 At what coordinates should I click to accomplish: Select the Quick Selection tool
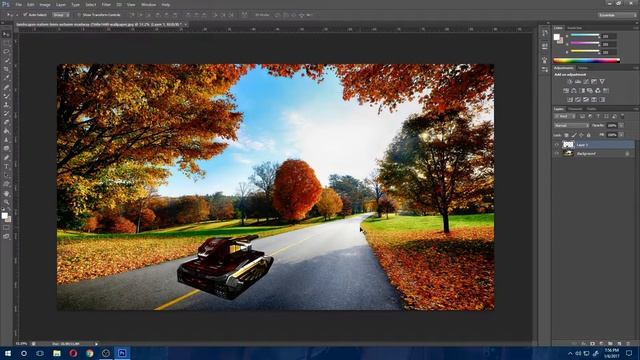pos(6,60)
